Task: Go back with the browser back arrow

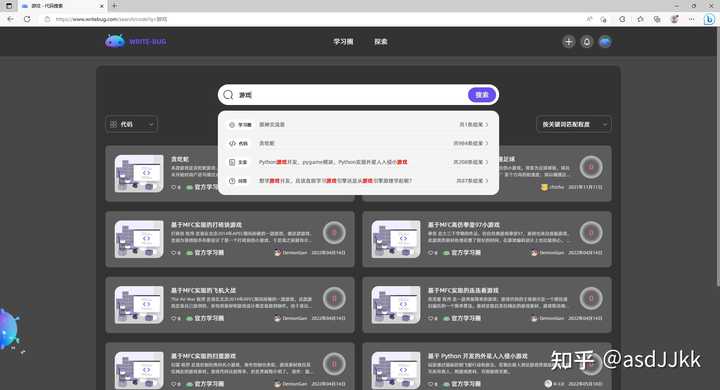Action: click(10, 19)
